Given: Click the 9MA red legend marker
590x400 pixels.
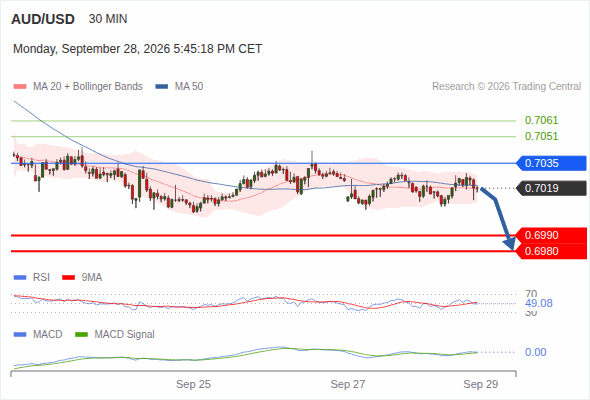Looking at the screenshot, I should [x=68, y=278].
